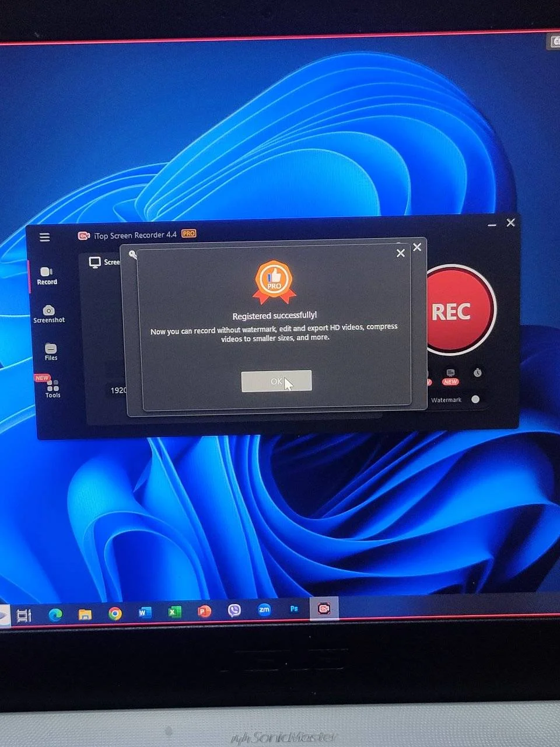
Task: Open the Tools section
Action: coord(52,389)
